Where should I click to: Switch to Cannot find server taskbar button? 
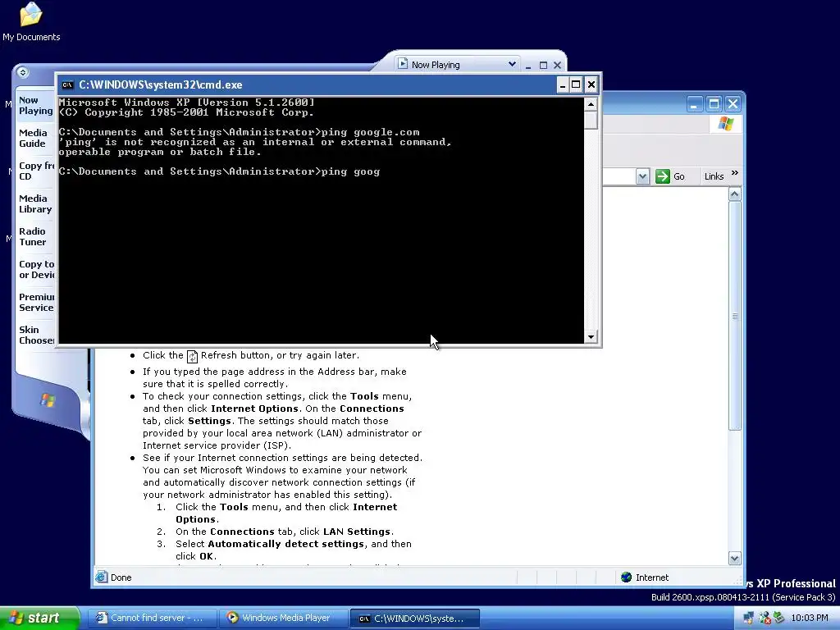coord(152,619)
